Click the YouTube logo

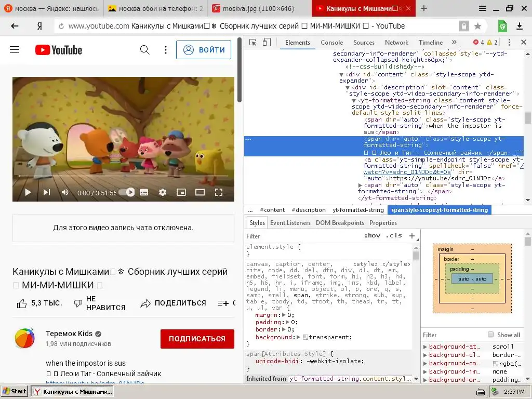(59, 50)
